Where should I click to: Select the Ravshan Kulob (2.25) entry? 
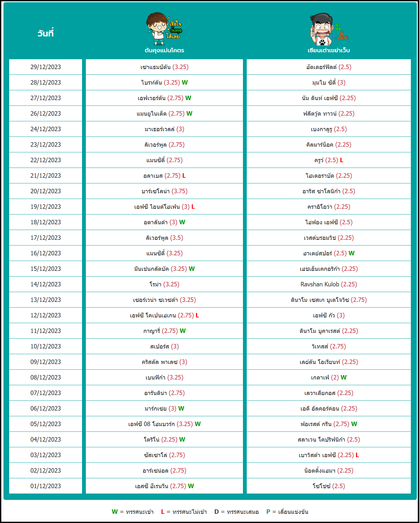pyautogui.click(x=329, y=284)
